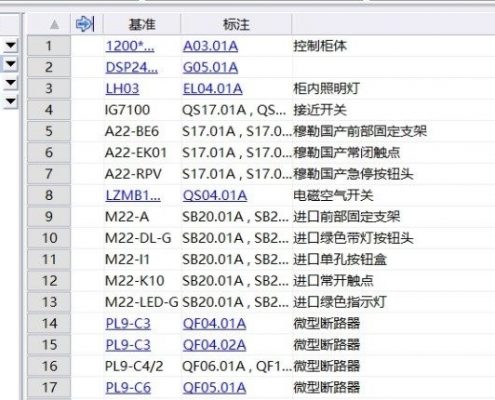Sort by the 基准 column header
Screen dimensions: 495x400
click(x=142, y=24)
